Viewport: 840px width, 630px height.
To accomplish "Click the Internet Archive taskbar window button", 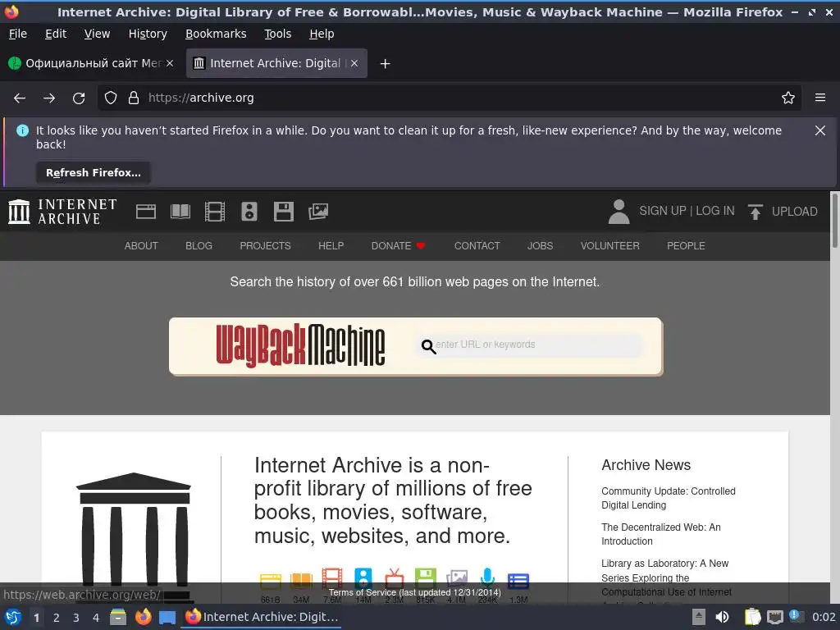I will (x=262, y=617).
